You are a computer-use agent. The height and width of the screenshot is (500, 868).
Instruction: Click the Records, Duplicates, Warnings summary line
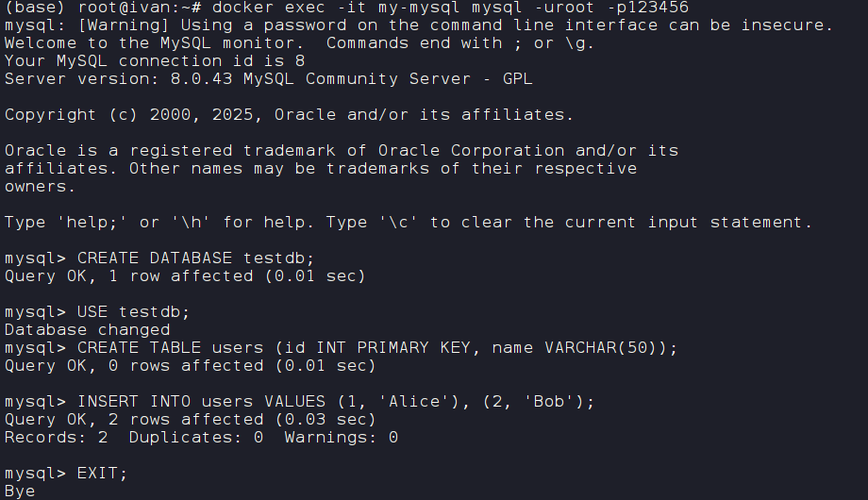point(201,438)
